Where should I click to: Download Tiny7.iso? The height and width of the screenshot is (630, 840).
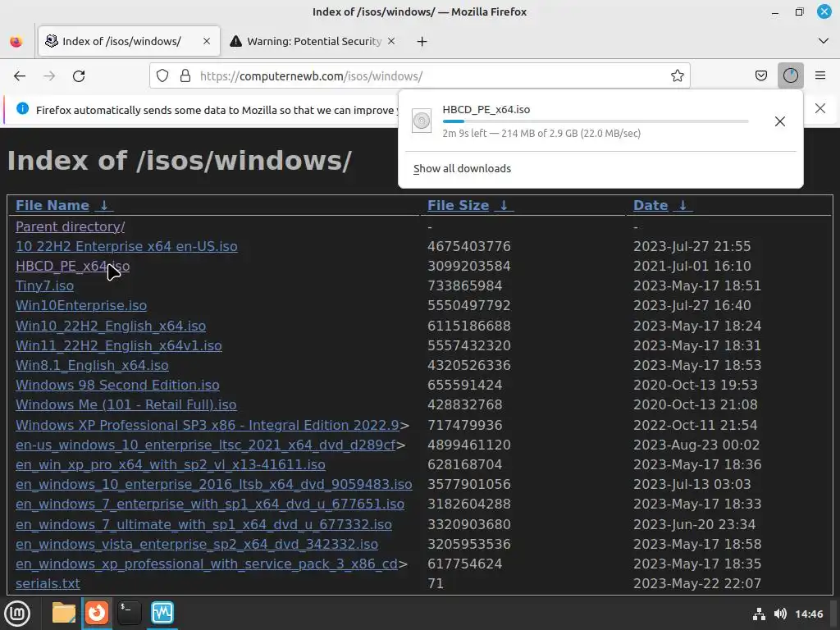pos(44,285)
